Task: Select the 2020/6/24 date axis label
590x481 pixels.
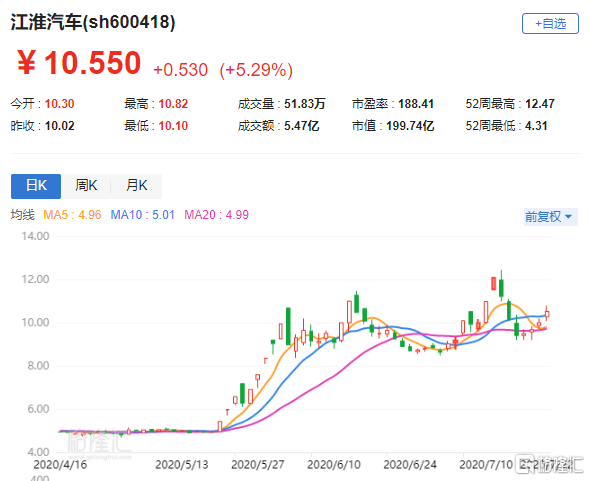Action: click(410, 465)
